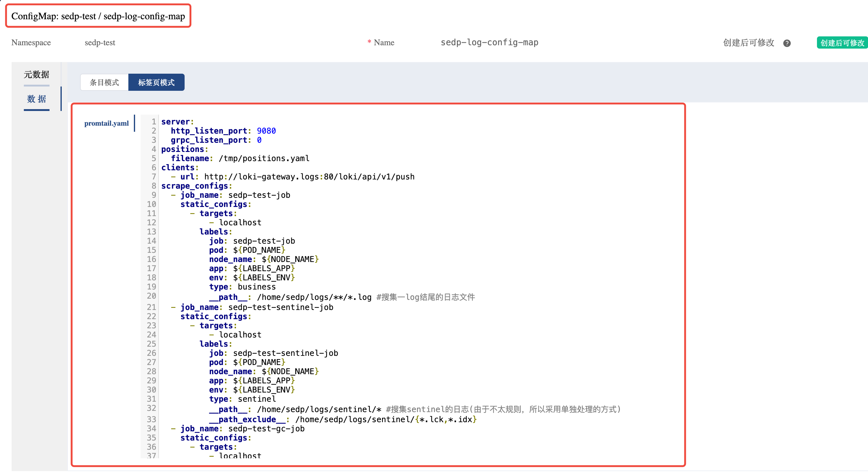The height and width of the screenshot is (472, 868).
Task: Click the help question mark icon
Action: click(x=787, y=43)
